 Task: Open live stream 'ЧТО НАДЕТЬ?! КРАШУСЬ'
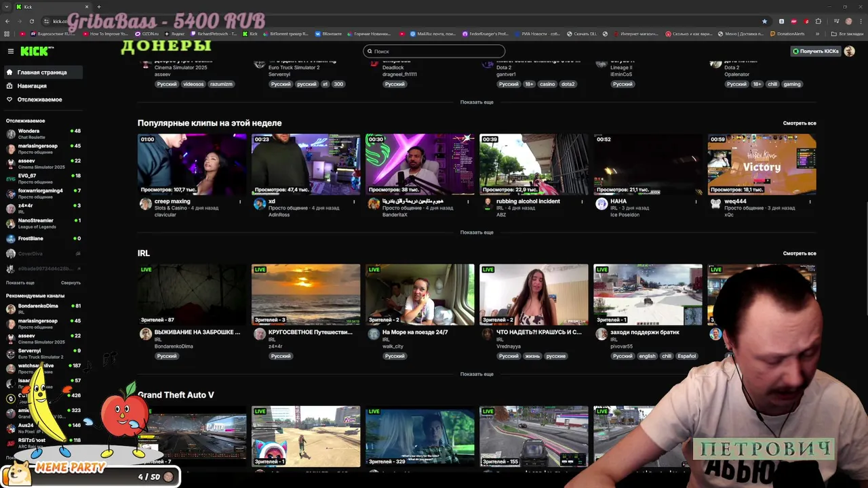534,295
